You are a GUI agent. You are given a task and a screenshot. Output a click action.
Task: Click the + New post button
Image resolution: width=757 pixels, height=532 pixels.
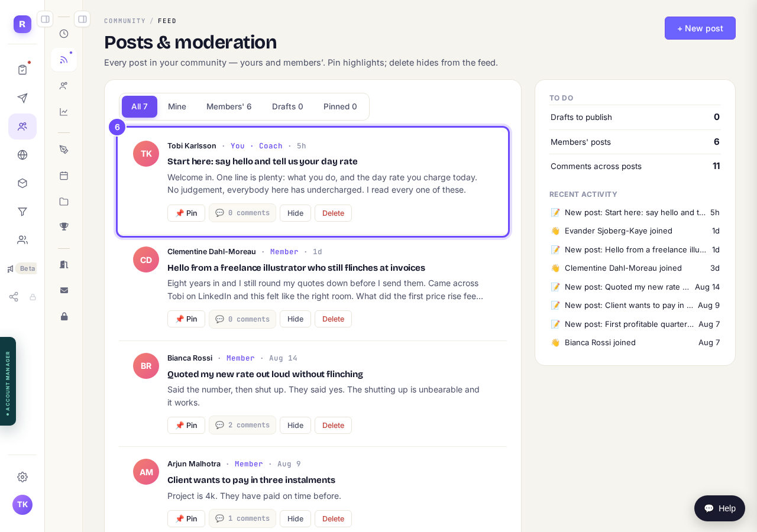click(x=700, y=28)
